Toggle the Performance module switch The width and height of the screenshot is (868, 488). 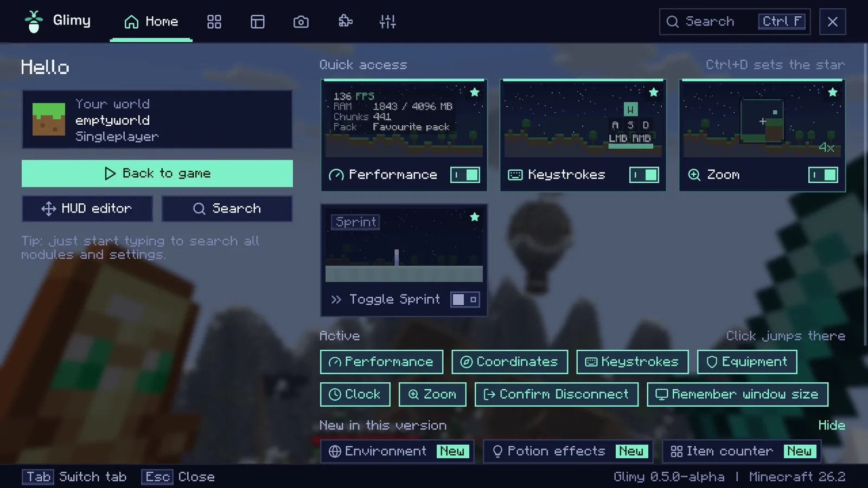click(x=465, y=175)
